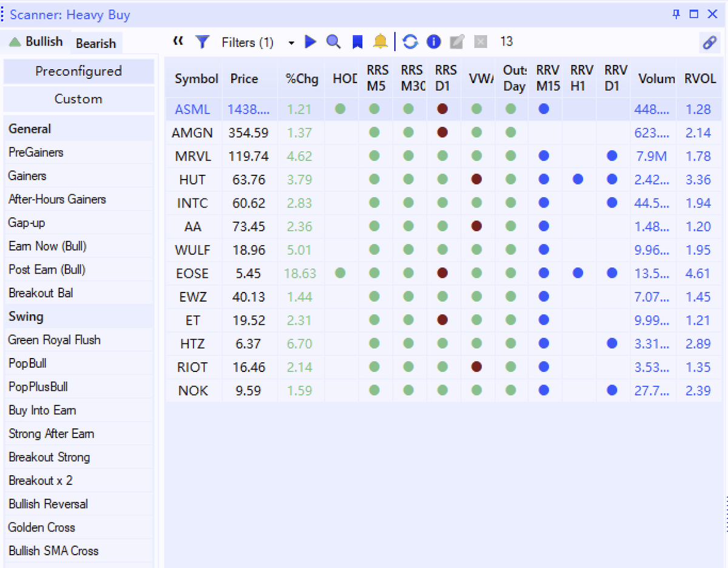728x568 pixels.
Task: Select the Preconfigured button
Action: [78, 71]
